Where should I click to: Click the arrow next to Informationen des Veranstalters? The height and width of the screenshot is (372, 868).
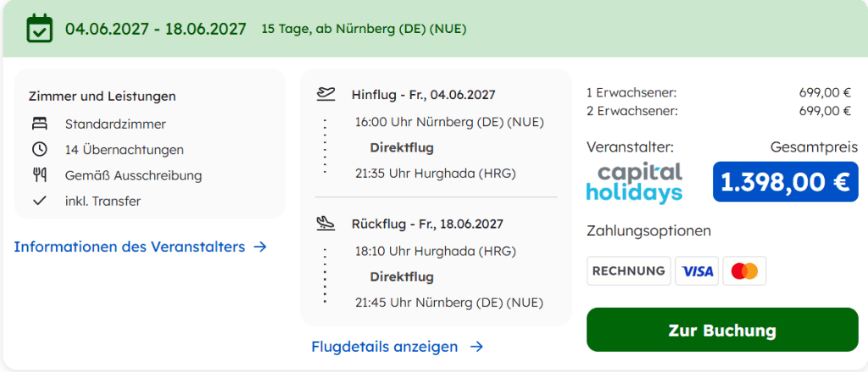click(260, 247)
